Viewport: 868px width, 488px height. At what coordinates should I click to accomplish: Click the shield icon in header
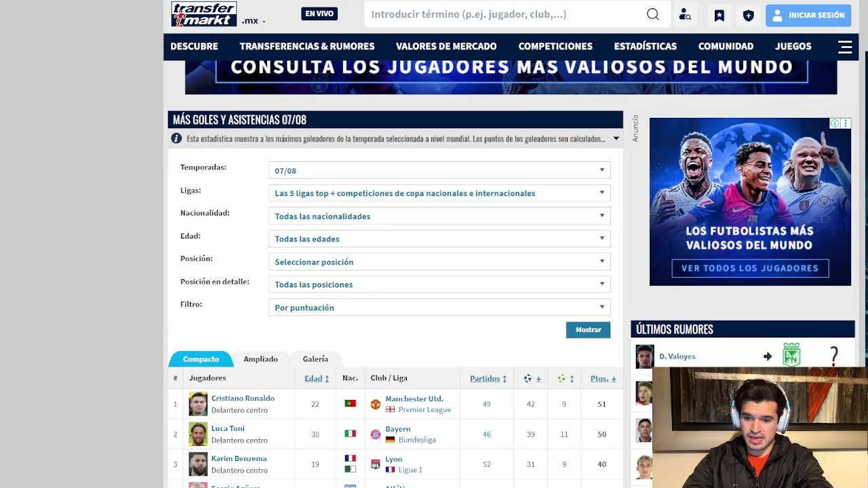(749, 15)
